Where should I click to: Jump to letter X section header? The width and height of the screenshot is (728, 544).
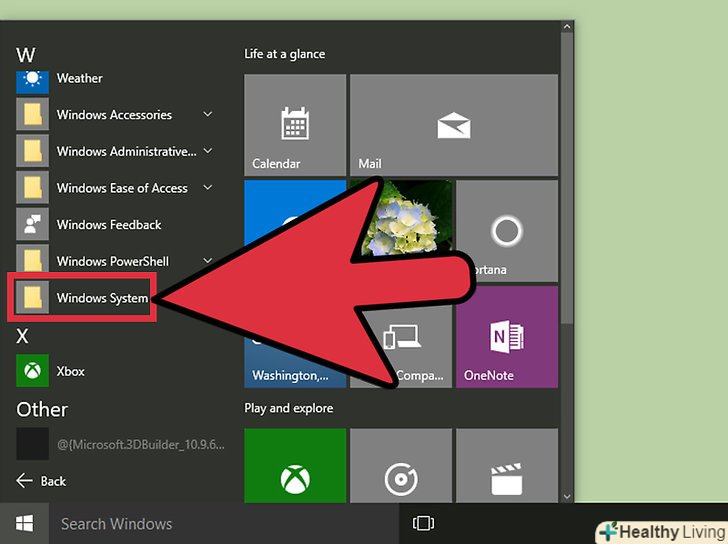click(x=22, y=336)
